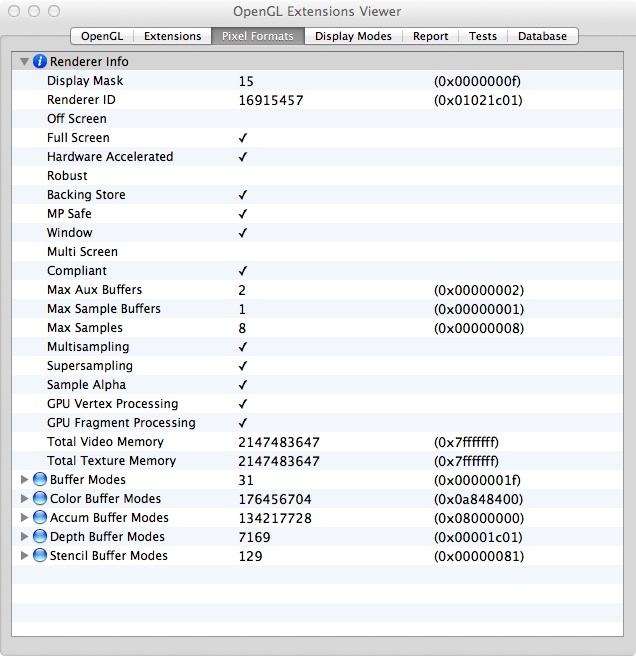Image resolution: width=636 pixels, height=656 pixels.
Task: Click the Buffer Modes blue sphere icon
Action: pos(40,479)
